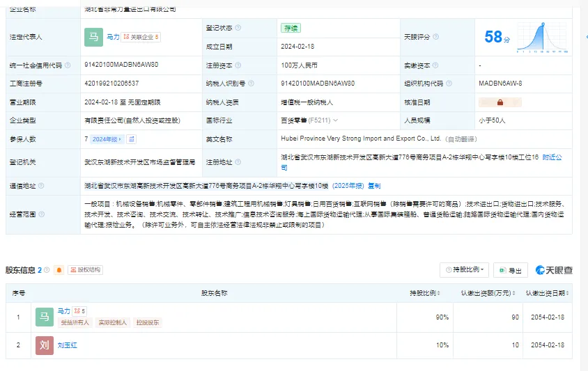Click the 天眼查 logo above shareholder table
This screenshot has width=588, height=371.
(x=554, y=270)
